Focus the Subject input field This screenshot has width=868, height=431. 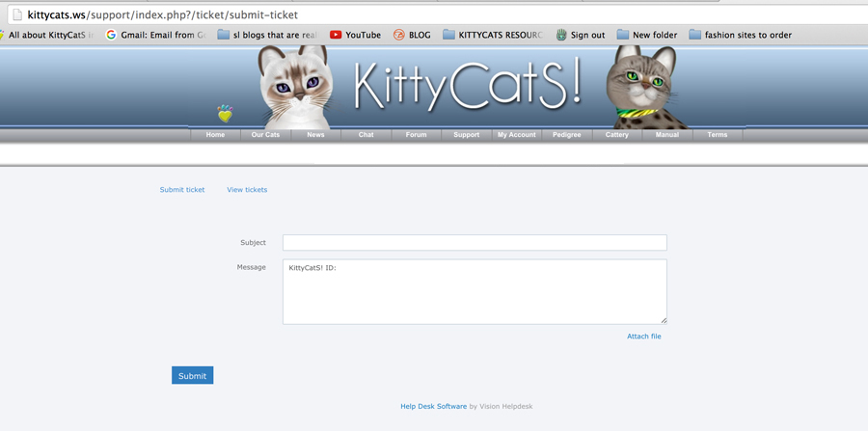pyautogui.click(x=475, y=242)
